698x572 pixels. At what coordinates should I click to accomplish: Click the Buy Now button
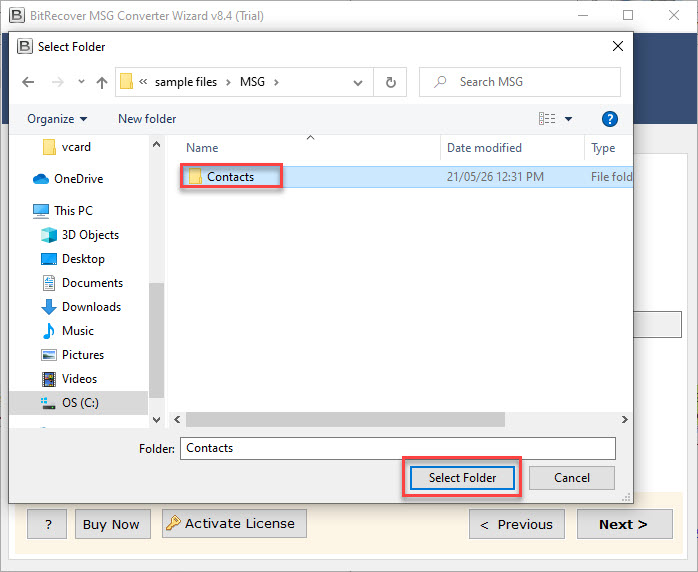112,524
